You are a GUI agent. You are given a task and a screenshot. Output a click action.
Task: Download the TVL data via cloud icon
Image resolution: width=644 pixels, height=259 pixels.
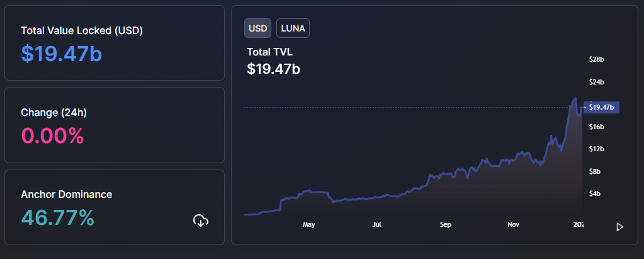click(x=200, y=221)
